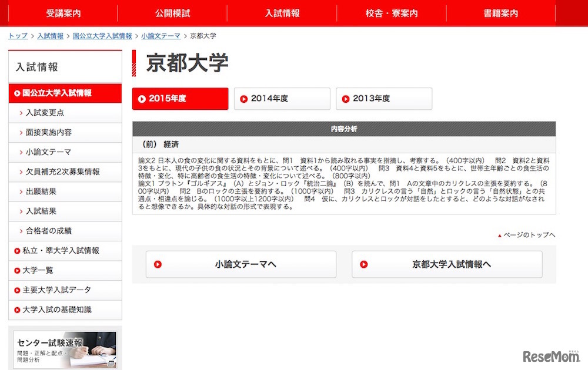Click the トップ breadcrumb link

17,35
